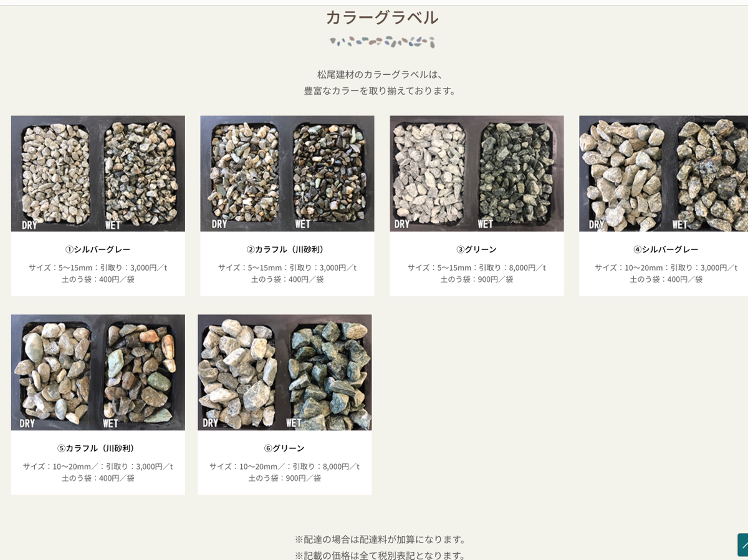Viewport: 748px width, 560px height.
Task: Click the ④シルバーグレー product title
Action: (666, 249)
